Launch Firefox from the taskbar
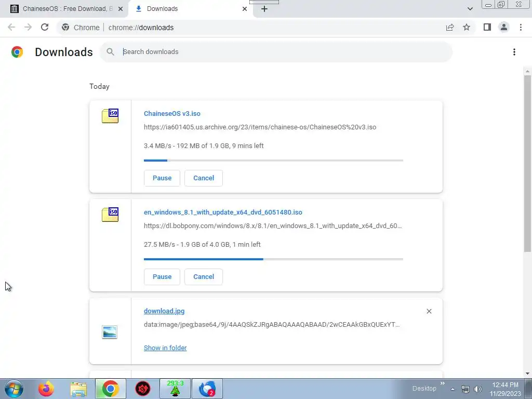 (46, 389)
